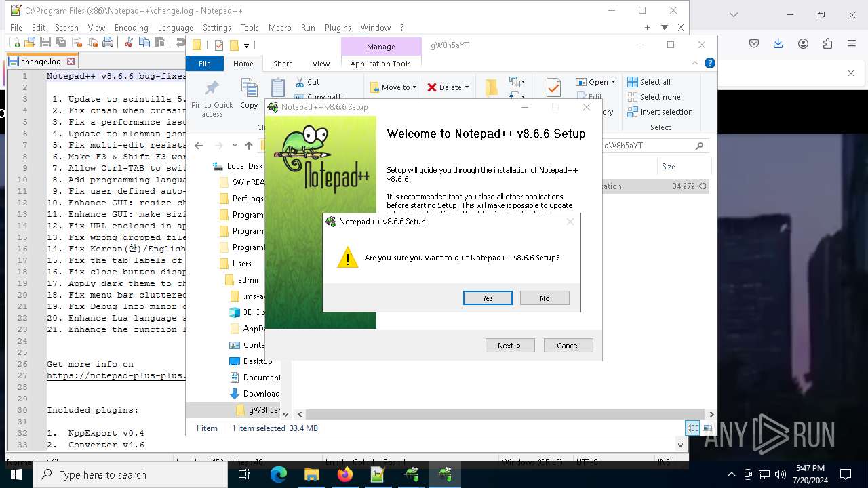Click the Save icon in Notepad++ toolbar
The image size is (868, 488).
click(x=45, y=42)
